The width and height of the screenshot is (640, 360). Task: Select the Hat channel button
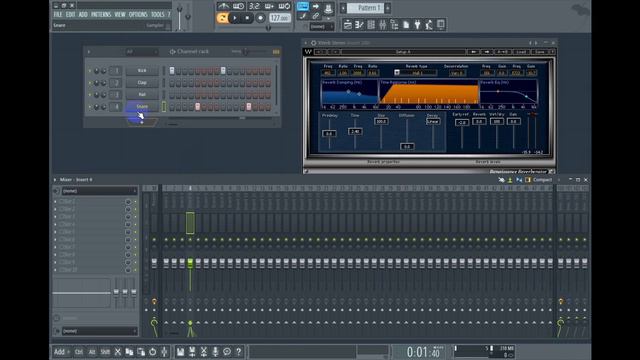(142, 95)
